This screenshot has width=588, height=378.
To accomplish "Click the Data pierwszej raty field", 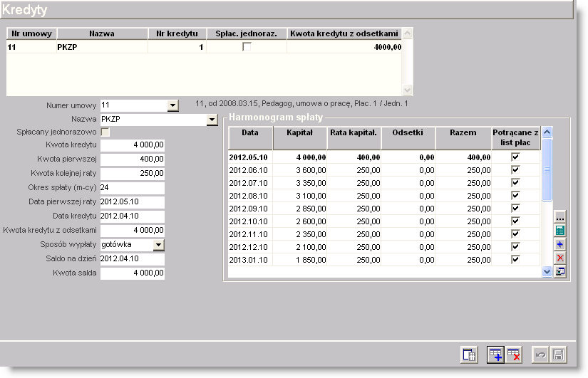I will (x=133, y=202).
